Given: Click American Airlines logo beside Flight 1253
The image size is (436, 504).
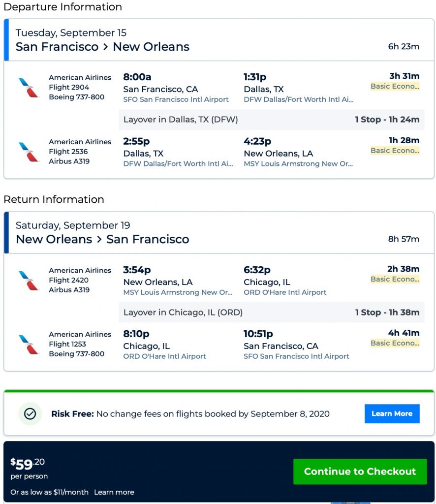Looking at the screenshot, I should [x=29, y=345].
